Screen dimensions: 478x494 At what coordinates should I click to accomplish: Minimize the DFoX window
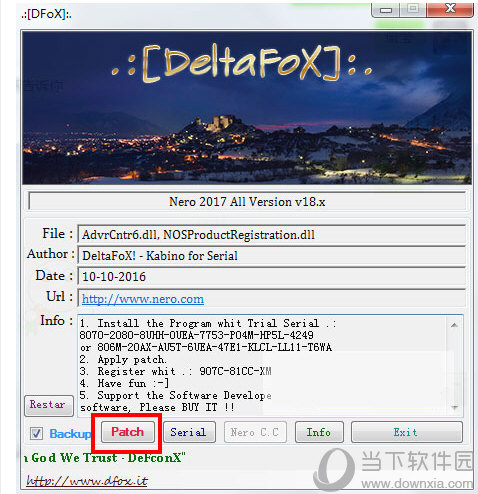386,10
